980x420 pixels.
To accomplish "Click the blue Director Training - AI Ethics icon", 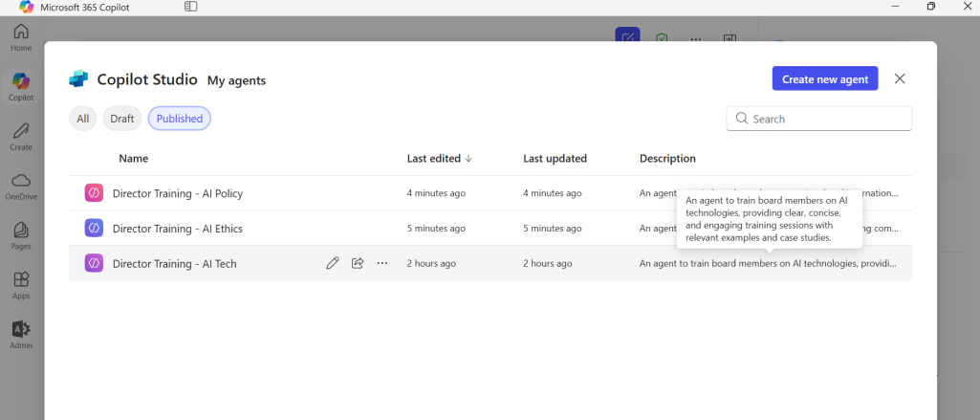I will (x=94, y=228).
